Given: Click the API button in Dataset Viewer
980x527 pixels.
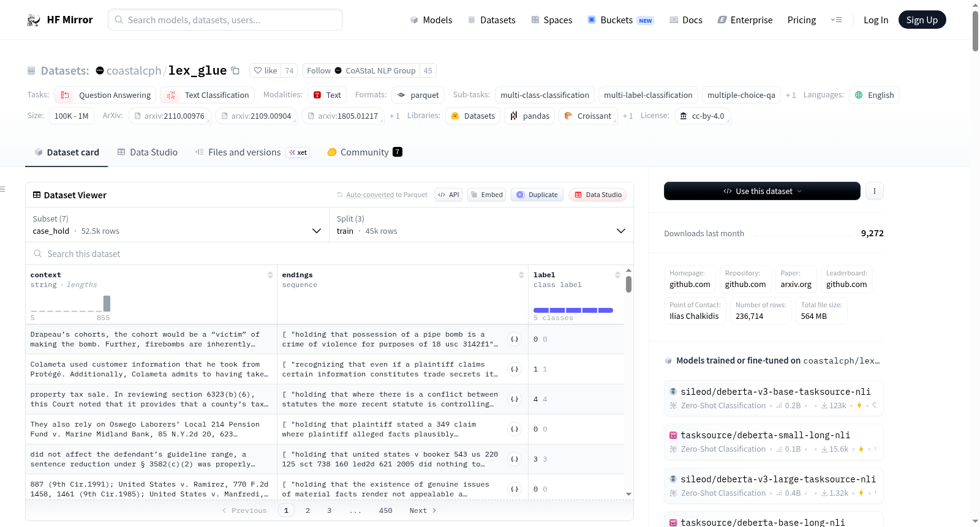Looking at the screenshot, I should click(448, 195).
